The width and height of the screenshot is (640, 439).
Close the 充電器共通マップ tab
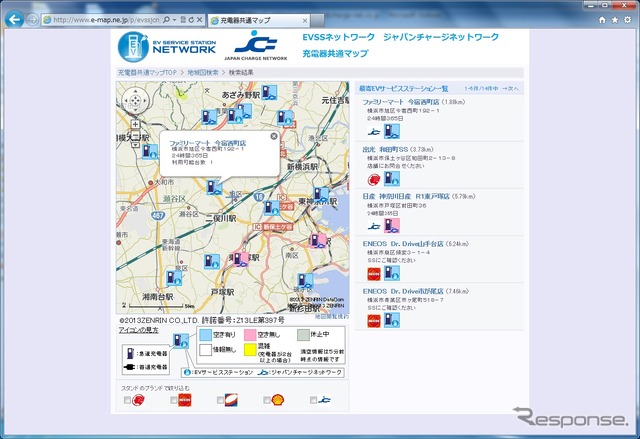pos(305,20)
